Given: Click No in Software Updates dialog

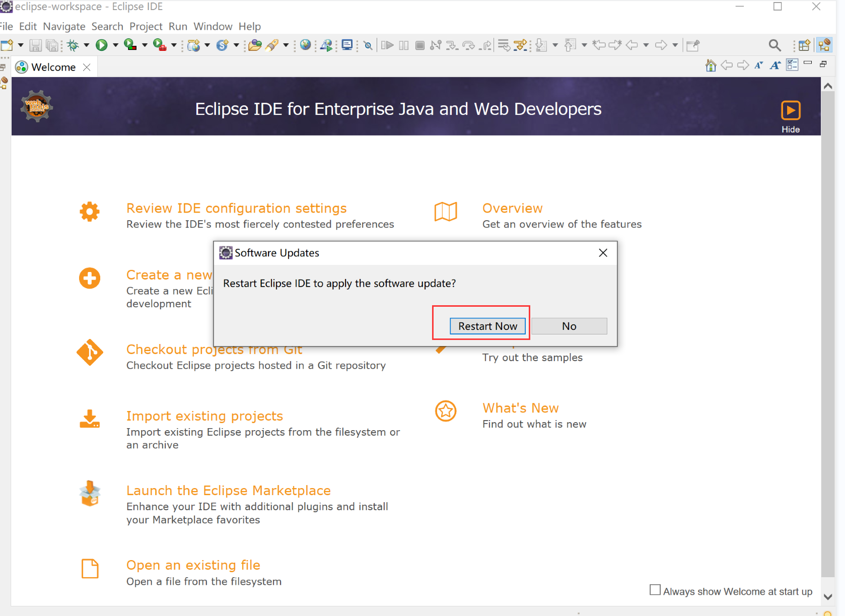Looking at the screenshot, I should click(x=569, y=326).
